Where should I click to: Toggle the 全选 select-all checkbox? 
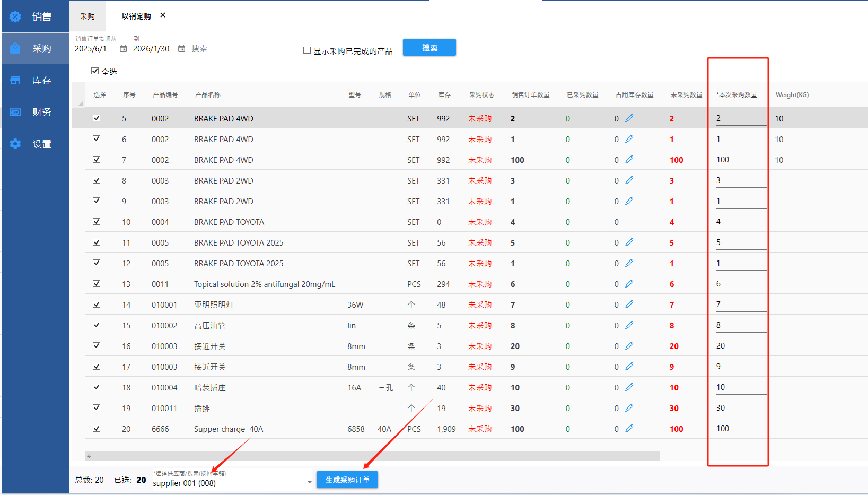(x=95, y=71)
